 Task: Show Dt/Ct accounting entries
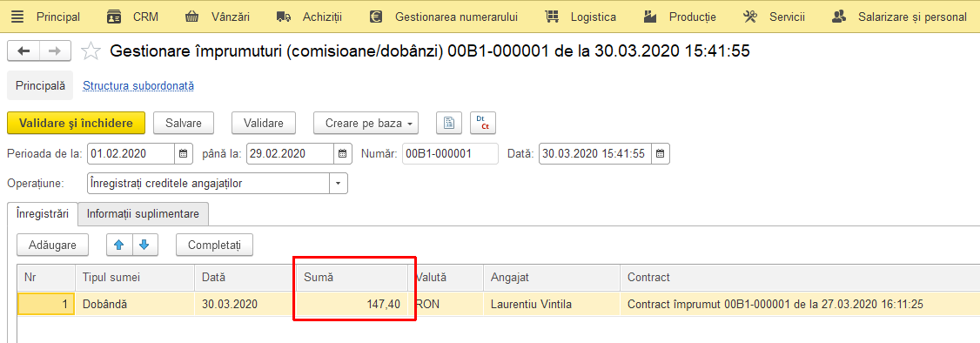coord(482,123)
